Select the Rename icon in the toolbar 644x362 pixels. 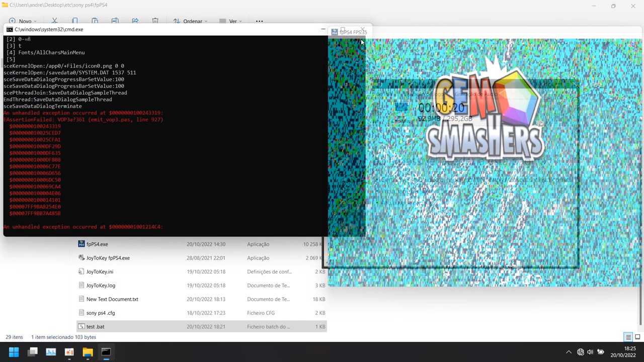115,21
